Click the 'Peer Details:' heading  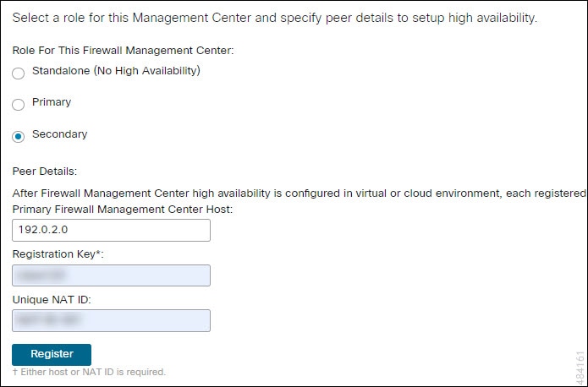[x=45, y=172]
